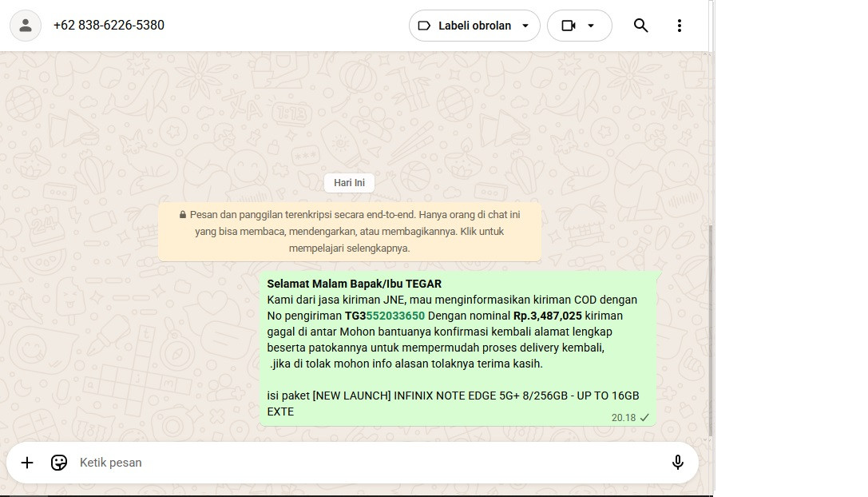Open the end-to-end encryption notice
The width and height of the screenshot is (868, 497).
[349, 232]
